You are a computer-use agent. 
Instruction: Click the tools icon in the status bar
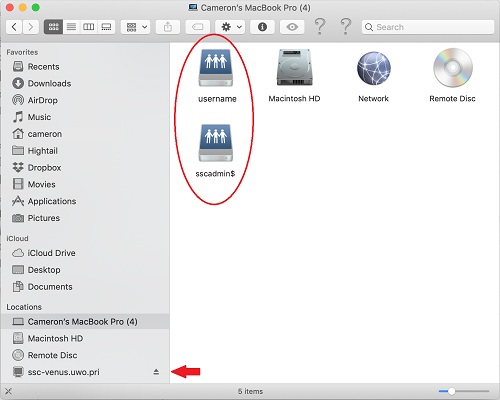tap(9, 391)
